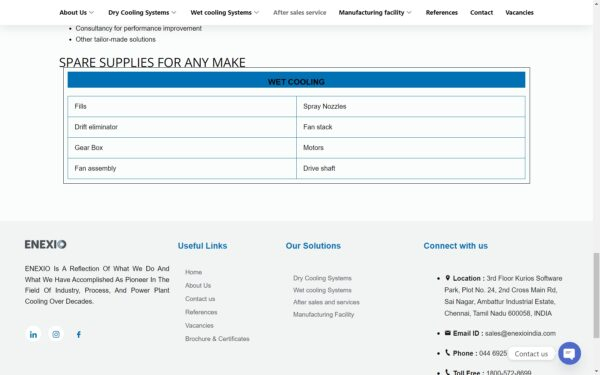600x375 pixels.
Task: Click the sales@enexioindia.com email address
Action: coord(520,333)
